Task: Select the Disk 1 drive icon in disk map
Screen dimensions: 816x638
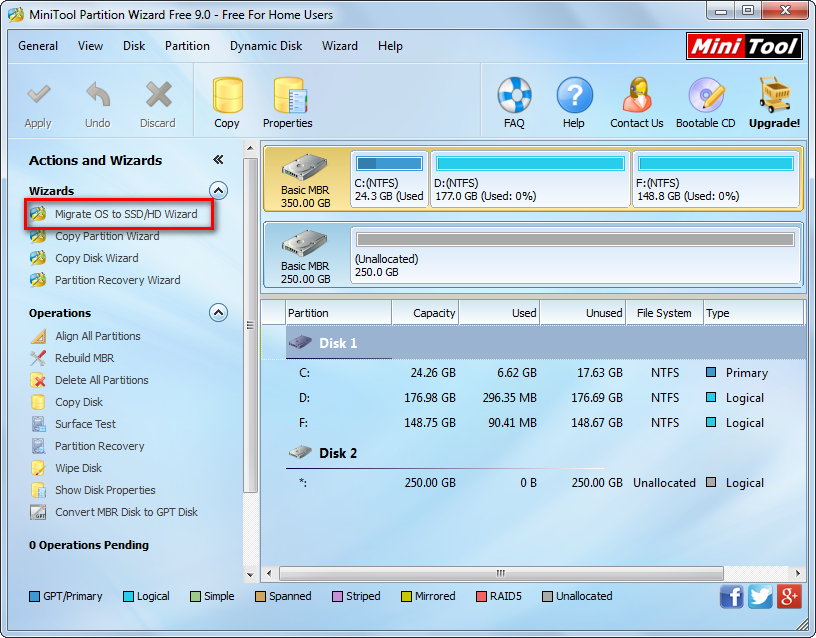Action: pyautogui.click(x=304, y=167)
